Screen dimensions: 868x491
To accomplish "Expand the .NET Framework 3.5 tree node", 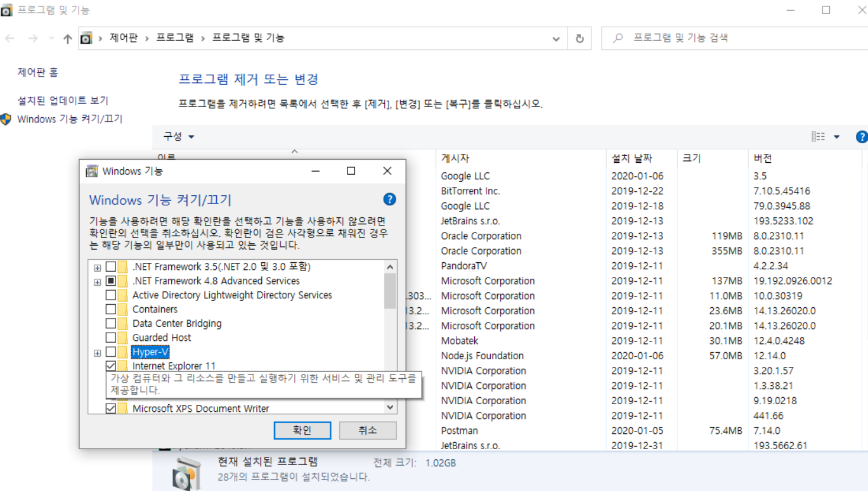I will pos(97,267).
